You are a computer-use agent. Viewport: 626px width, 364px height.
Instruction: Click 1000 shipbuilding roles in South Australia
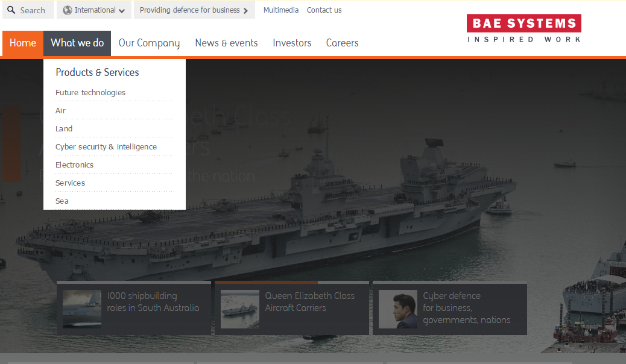tap(153, 302)
